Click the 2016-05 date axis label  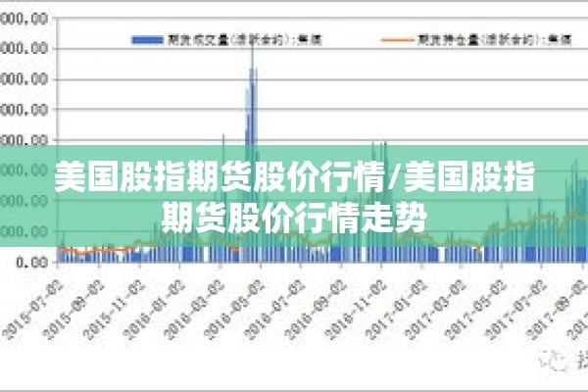[x=235, y=311]
